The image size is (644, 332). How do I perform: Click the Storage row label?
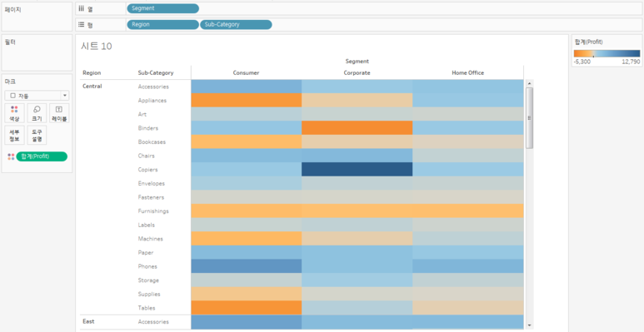point(148,280)
